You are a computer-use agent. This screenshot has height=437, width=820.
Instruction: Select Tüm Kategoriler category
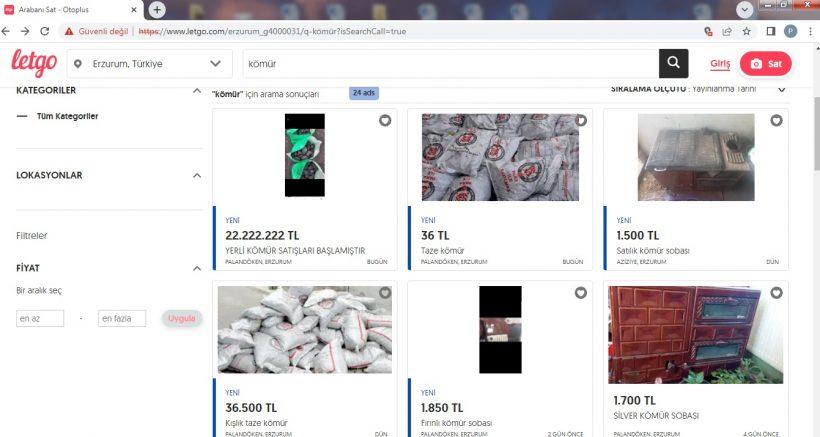pyautogui.click(x=67, y=116)
